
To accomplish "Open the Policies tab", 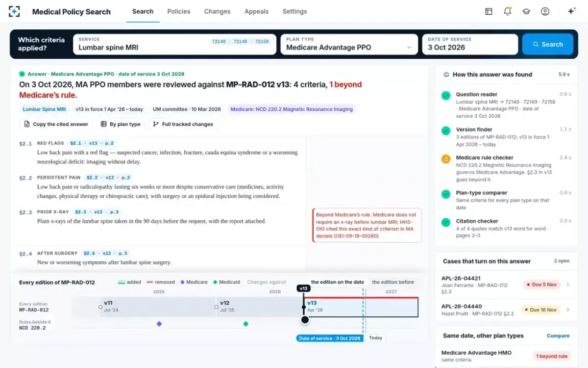I will click(x=179, y=11).
